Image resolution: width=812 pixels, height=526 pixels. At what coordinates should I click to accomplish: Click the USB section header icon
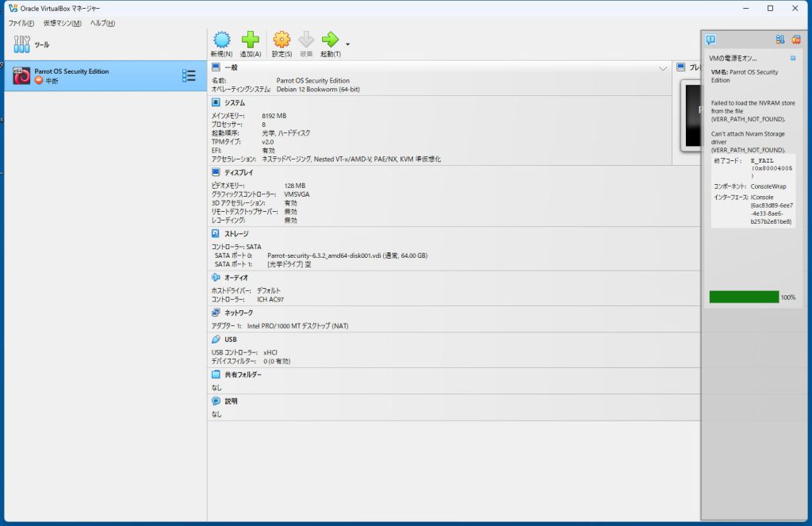coord(216,340)
